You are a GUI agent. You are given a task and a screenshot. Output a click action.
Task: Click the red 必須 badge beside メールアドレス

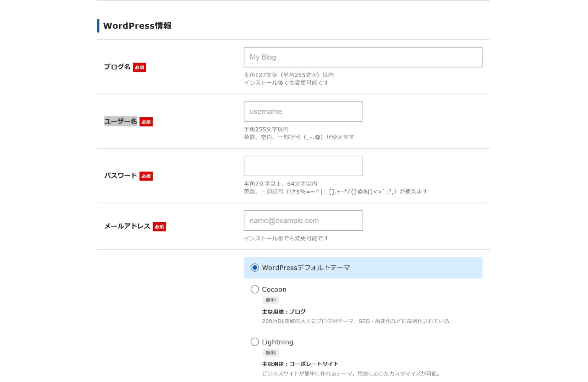(159, 227)
